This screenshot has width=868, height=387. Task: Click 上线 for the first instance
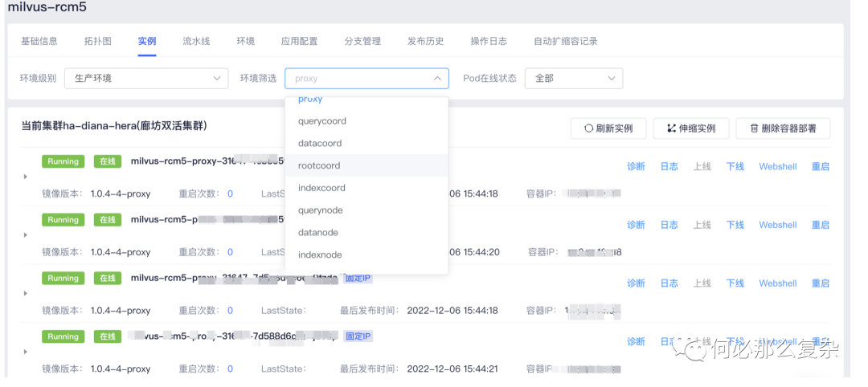tap(702, 166)
